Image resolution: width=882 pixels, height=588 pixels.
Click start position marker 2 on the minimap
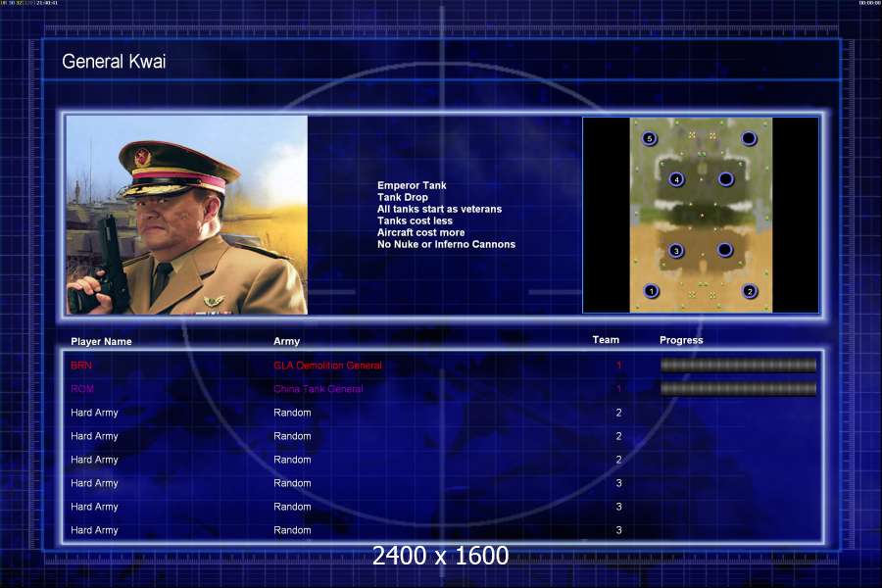tap(750, 291)
